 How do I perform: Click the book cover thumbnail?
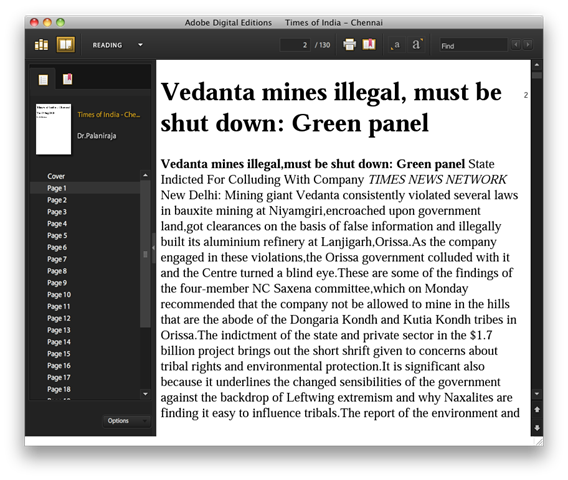pyautogui.click(x=53, y=129)
